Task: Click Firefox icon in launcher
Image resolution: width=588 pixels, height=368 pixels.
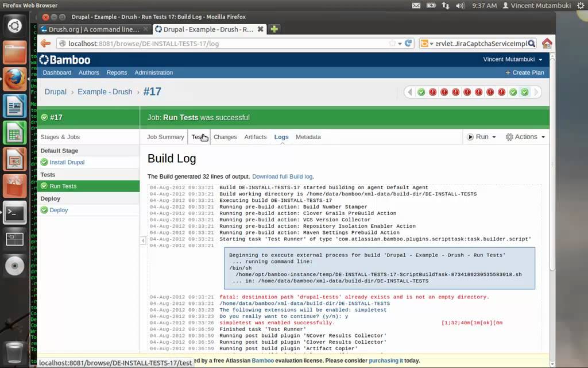Action: 14,79
